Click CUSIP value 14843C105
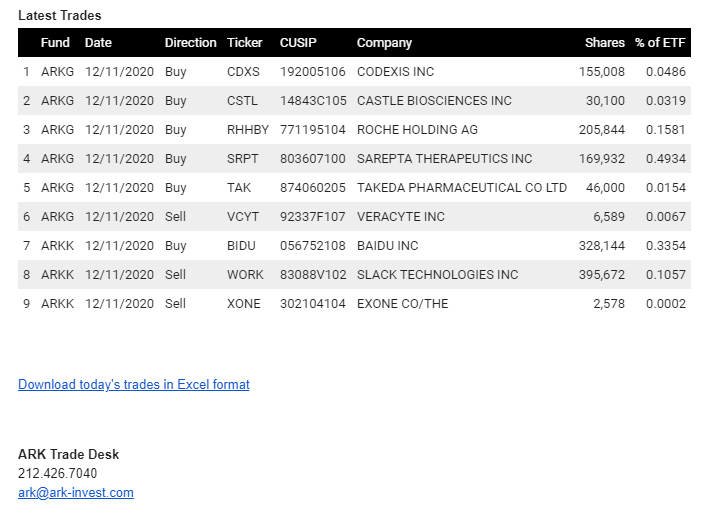The image size is (718, 510). 313,101
